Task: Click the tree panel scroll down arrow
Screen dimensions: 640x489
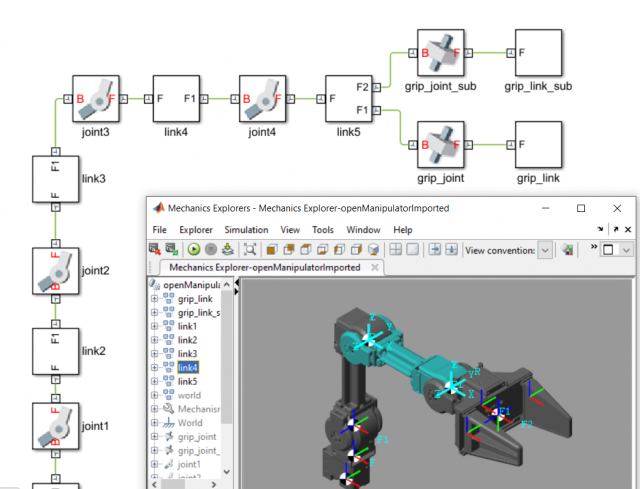Action: 227,472
